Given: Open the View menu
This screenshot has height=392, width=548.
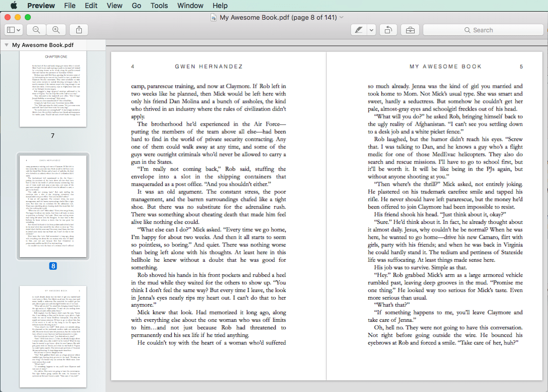Looking at the screenshot, I should (x=114, y=6).
